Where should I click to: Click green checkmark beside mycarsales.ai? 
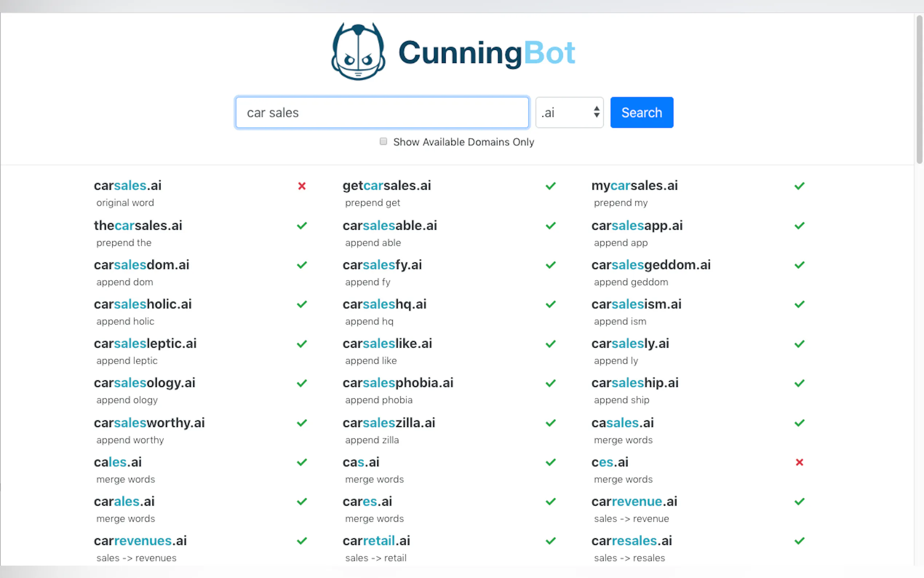point(799,186)
